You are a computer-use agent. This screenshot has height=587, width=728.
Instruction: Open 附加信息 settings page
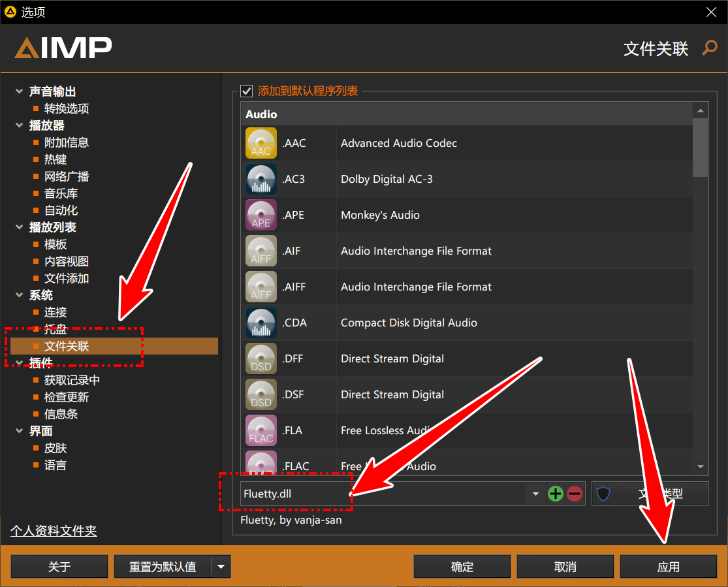(x=67, y=142)
